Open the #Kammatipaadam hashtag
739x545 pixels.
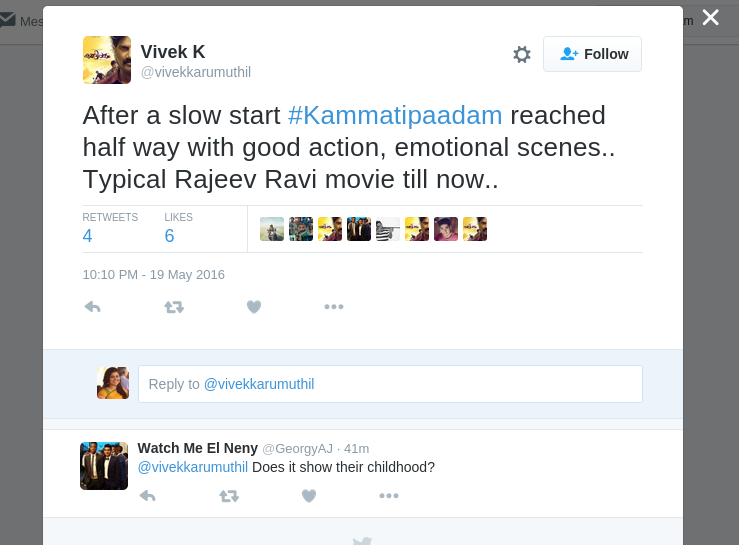(395, 115)
